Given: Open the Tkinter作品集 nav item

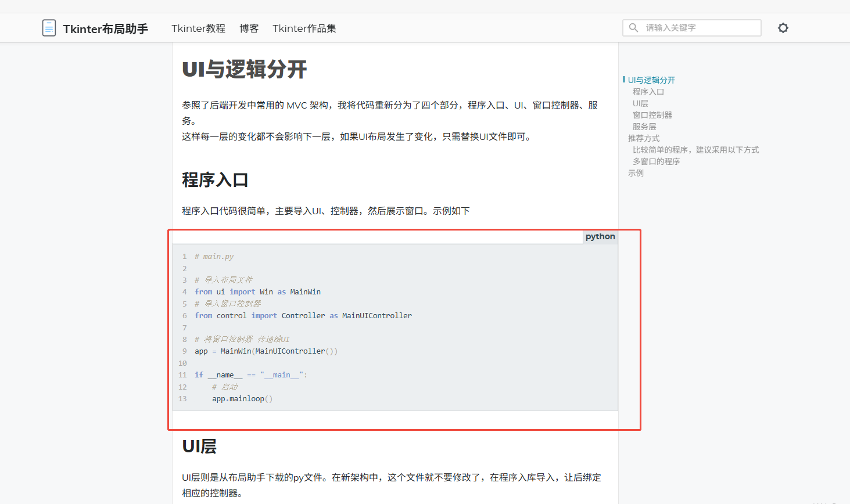Looking at the screenshot, I should click(304, 28).
